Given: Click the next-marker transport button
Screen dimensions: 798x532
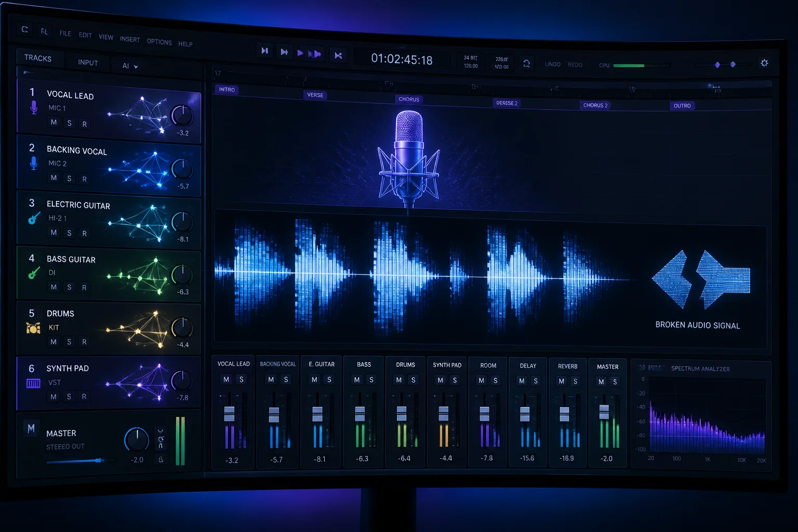Looking at the screenshot, I should [284, 52].
